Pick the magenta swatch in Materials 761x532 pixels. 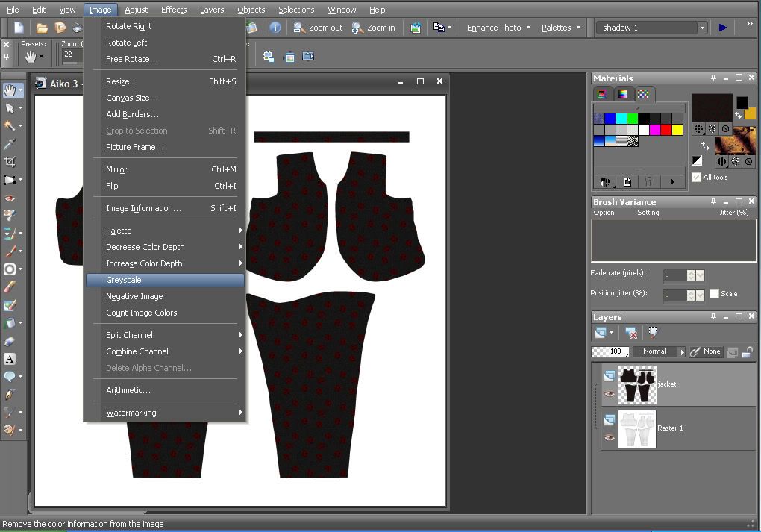click(655, 130)
